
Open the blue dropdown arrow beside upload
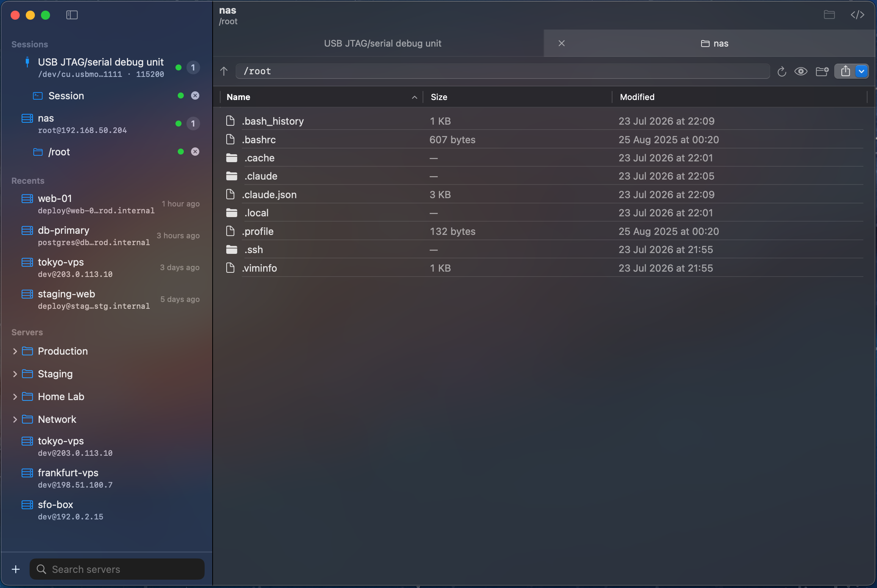861,71
